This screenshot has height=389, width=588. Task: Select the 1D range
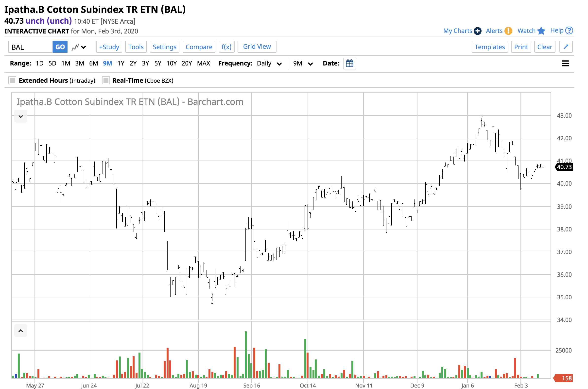point(39,64)
